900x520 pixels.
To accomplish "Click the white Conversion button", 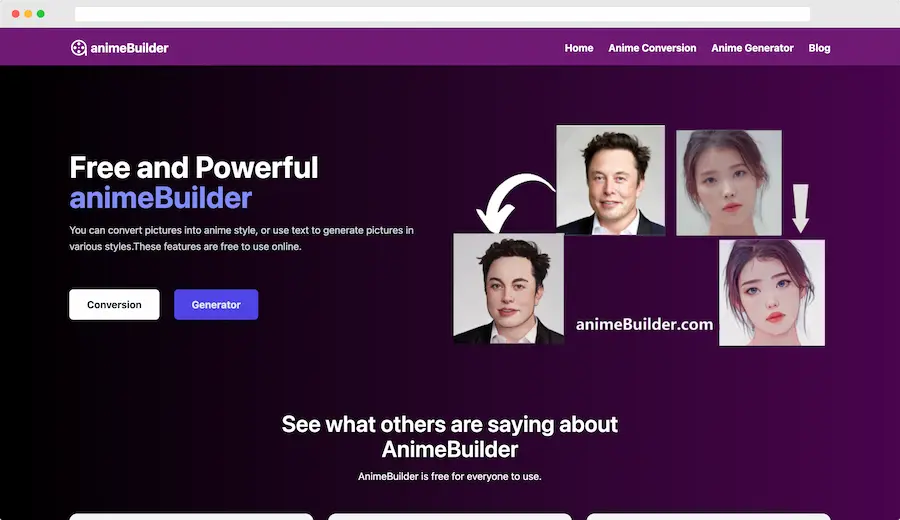I will point(114,304).
